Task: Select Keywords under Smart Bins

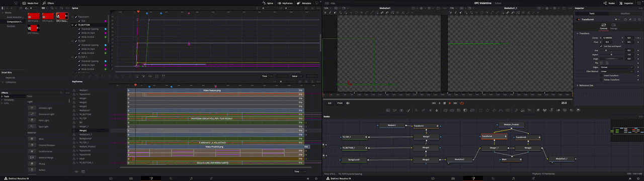Action: [11, 78]
